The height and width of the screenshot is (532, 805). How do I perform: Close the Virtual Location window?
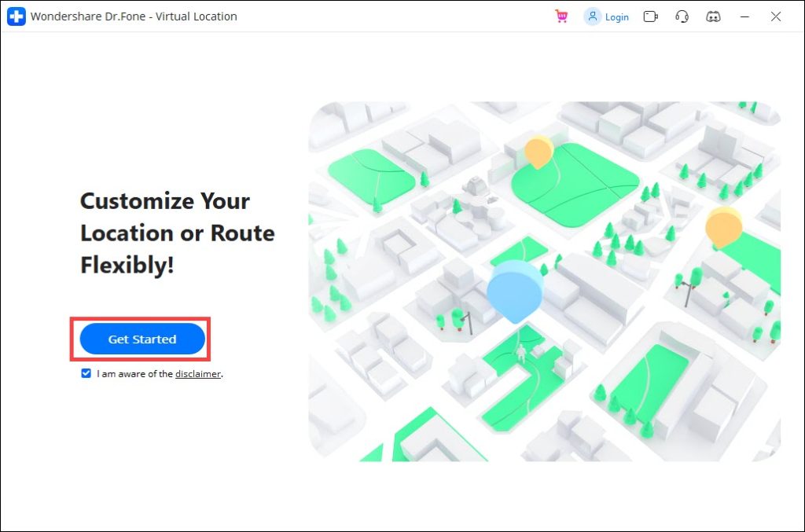[776, 17]
